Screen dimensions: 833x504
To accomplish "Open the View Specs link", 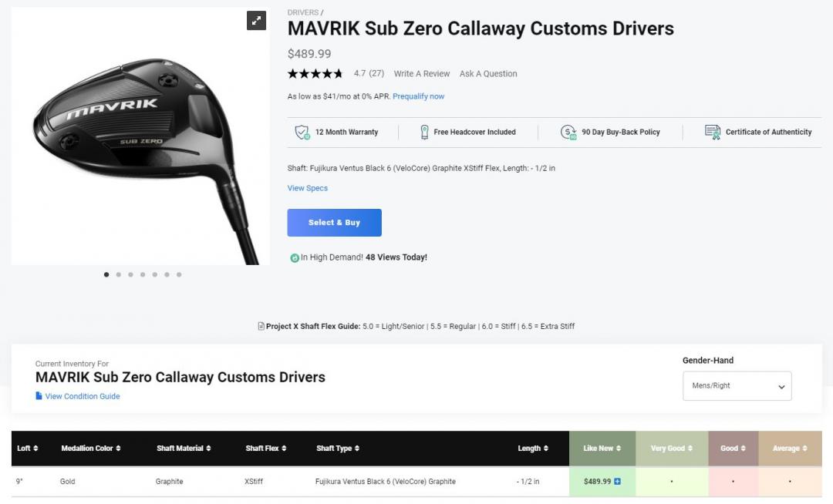I will 307,188.
